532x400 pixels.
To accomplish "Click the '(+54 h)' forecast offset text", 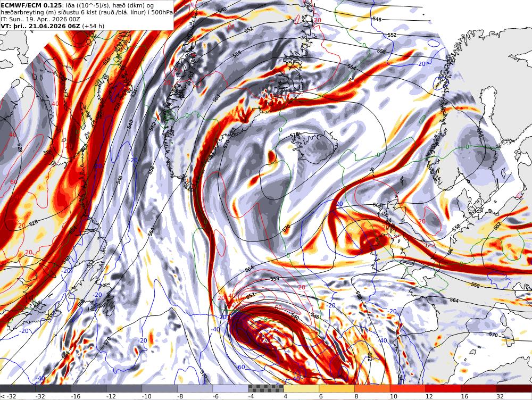I will click(x=93, y=26).
